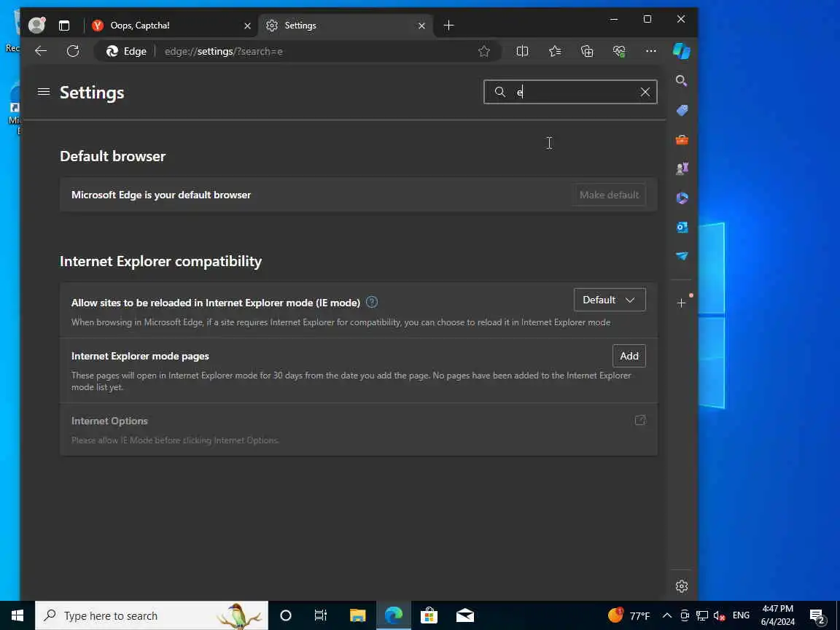
Task: Click the network tray icon
Action: [x=701, y=615]
